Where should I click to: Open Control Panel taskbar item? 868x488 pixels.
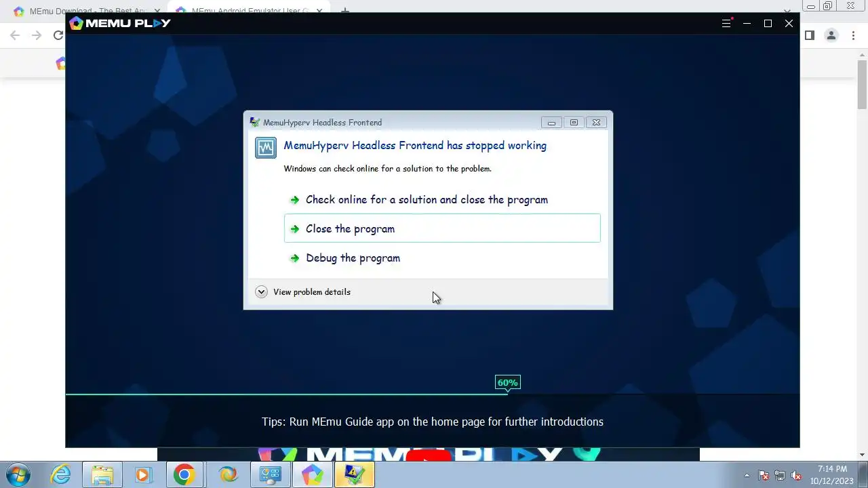pos(270,475)
